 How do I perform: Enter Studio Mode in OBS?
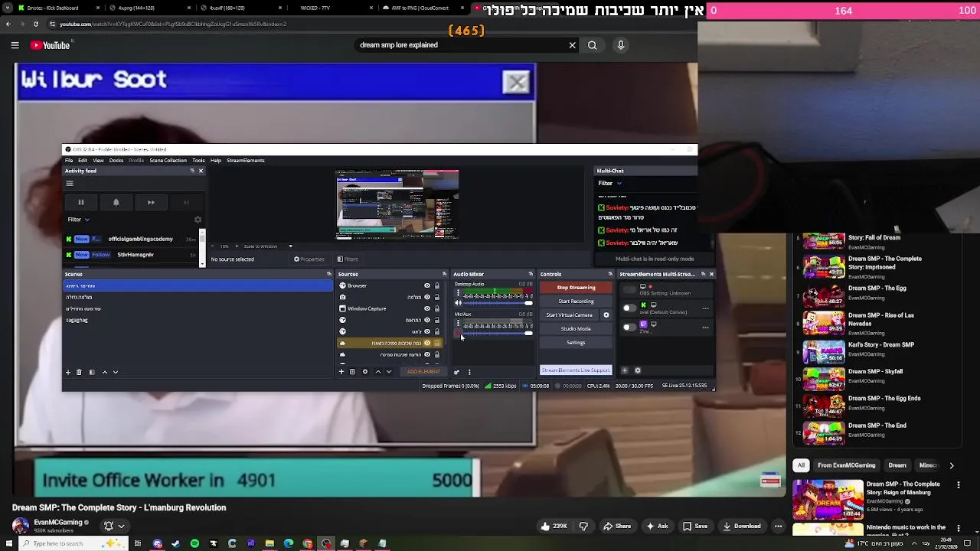pyautogui.click(x=576, y=329)
